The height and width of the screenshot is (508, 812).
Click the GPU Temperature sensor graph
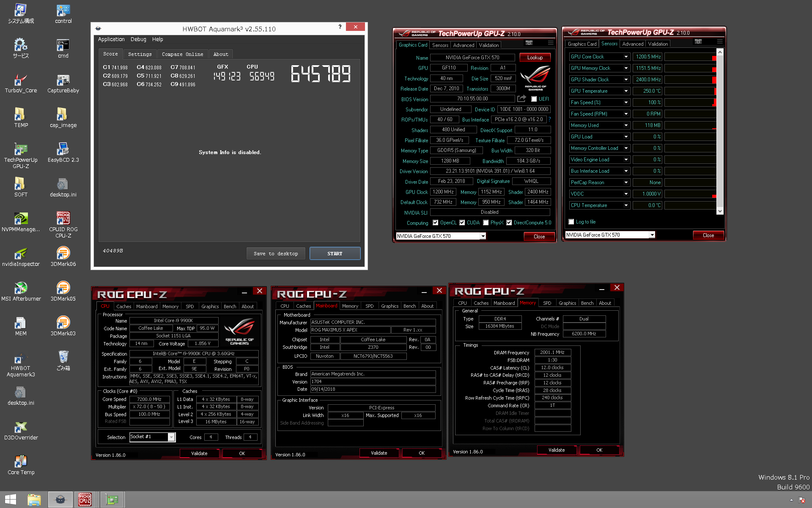(x=690, y=91)
